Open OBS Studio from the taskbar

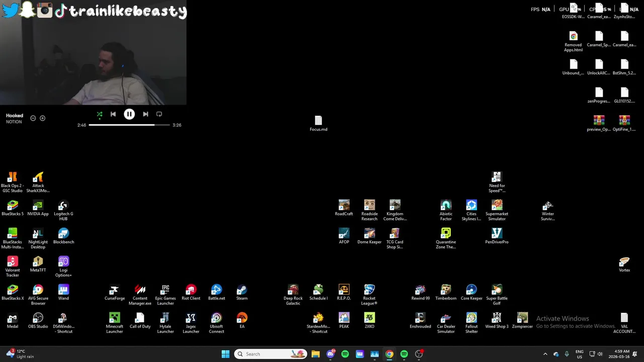[419, 354]
